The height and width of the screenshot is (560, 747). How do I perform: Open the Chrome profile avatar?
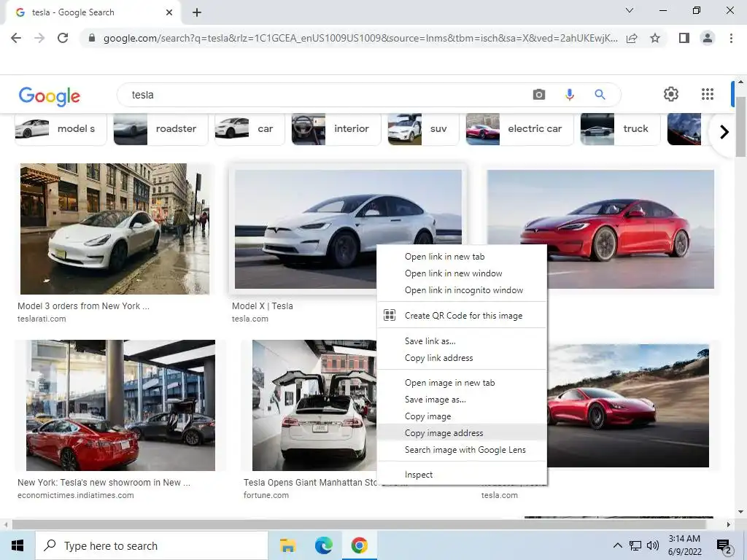tap(708, 38)
